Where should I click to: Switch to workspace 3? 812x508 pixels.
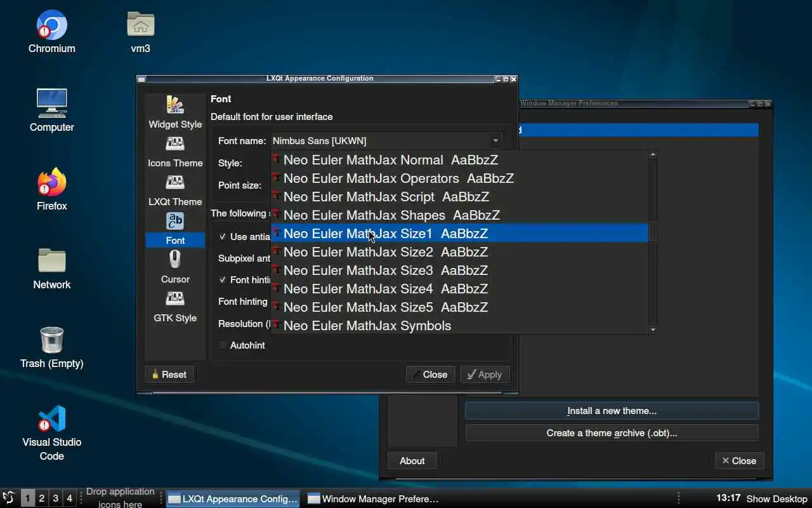tap(56, 498)
